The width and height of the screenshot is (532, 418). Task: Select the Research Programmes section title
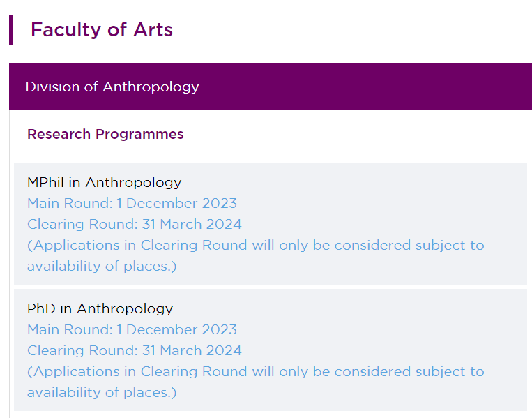pyautogui.click(x=105, y=134)
